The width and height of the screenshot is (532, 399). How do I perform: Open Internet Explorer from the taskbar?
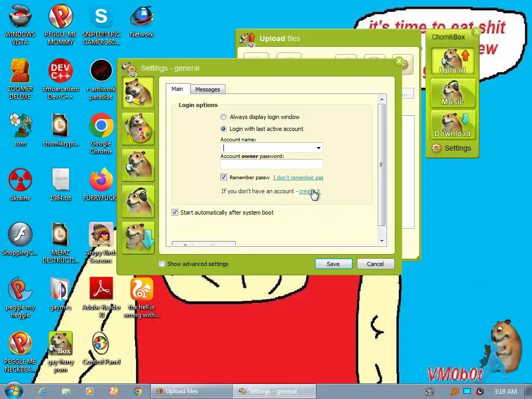pyautogui.click(x=42, y=391)
